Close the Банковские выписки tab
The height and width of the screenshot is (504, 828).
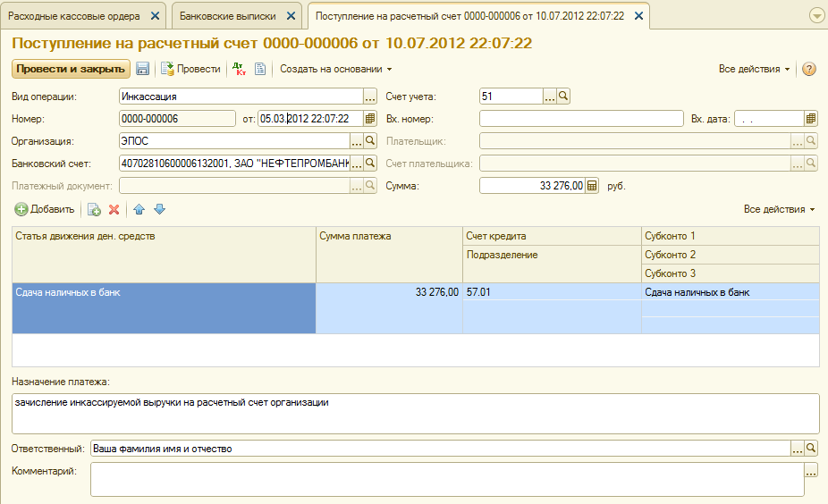[x=291, y=16]
